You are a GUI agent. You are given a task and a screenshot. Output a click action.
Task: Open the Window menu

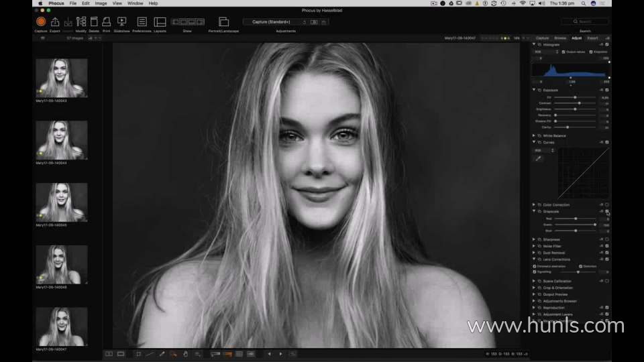click(x=135, y=3)
